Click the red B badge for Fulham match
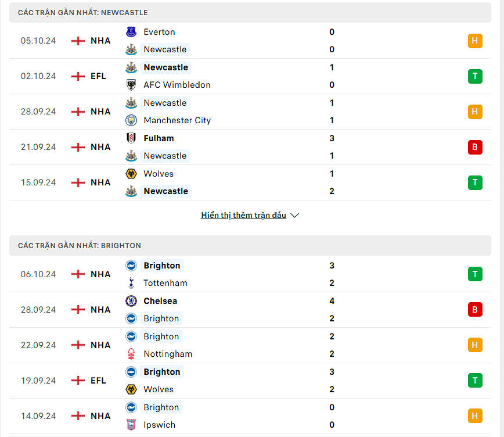504x437 pixels. click(475, 147)
